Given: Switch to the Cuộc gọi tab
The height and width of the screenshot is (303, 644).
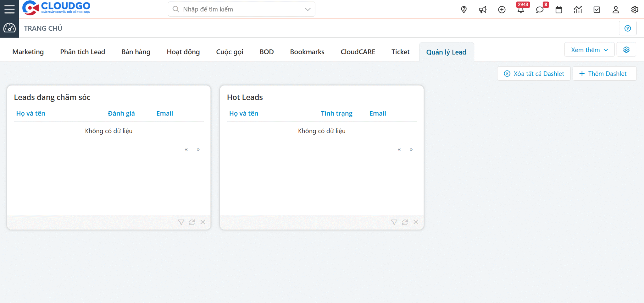Looking at the screenshot, I should (230, 52).
